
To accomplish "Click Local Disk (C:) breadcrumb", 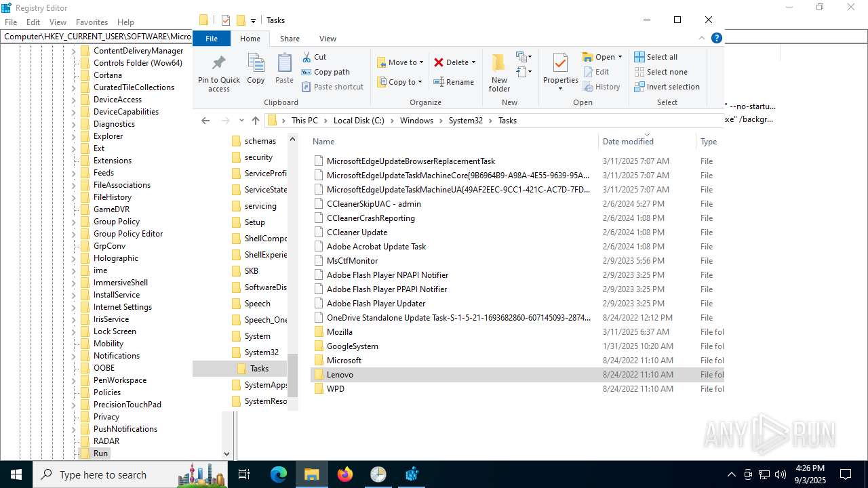I will click(x=359, y=121).
